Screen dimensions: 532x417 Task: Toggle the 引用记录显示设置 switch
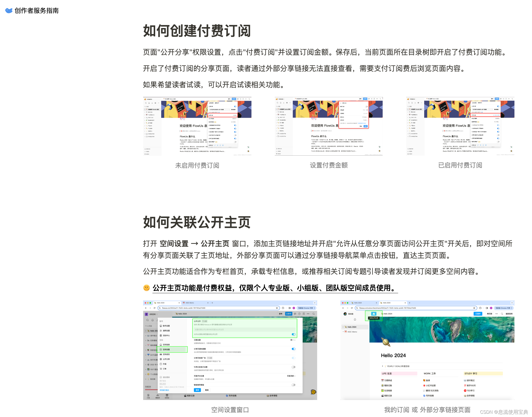click(x=293, y=367)
